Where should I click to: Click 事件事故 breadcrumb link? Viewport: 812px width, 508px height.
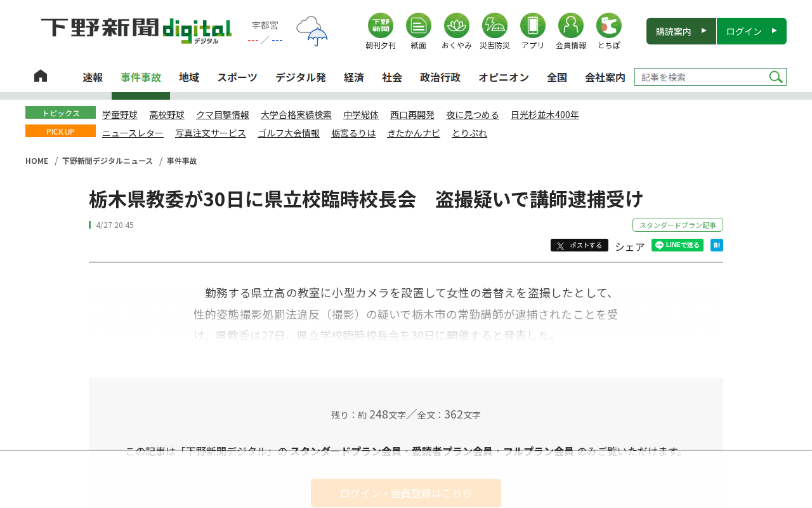(182, 161)
